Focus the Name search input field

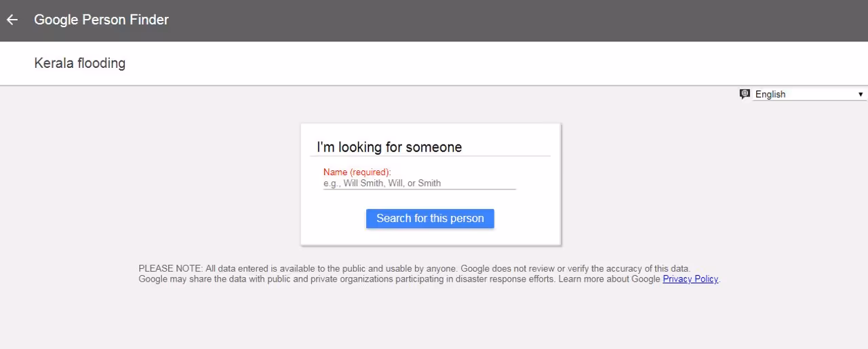tap(419, 183)
